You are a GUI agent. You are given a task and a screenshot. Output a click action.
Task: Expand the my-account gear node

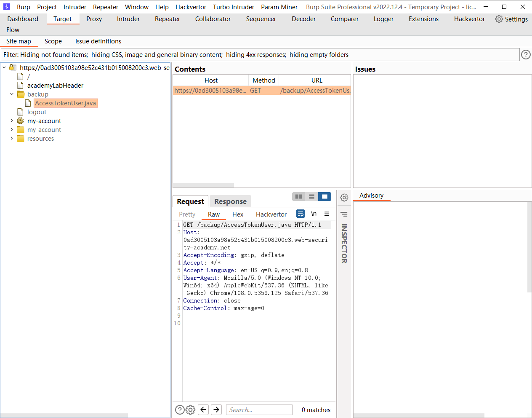(x=12, y=121)
